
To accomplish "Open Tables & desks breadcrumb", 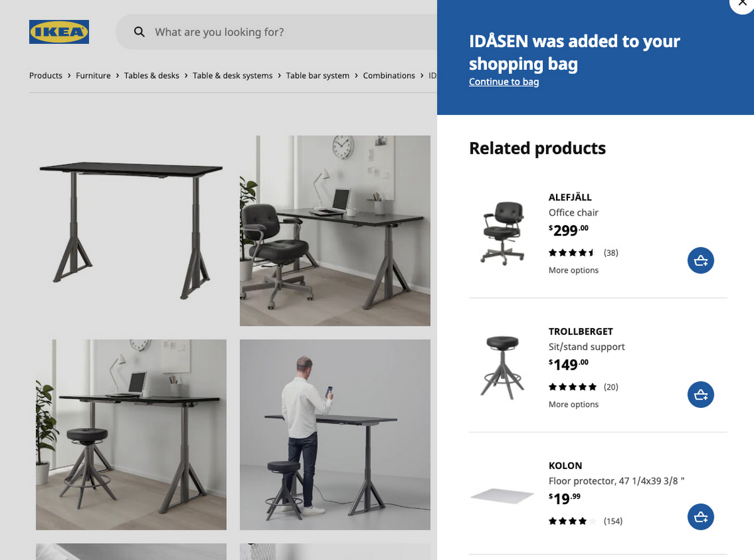I will (151, 75).
